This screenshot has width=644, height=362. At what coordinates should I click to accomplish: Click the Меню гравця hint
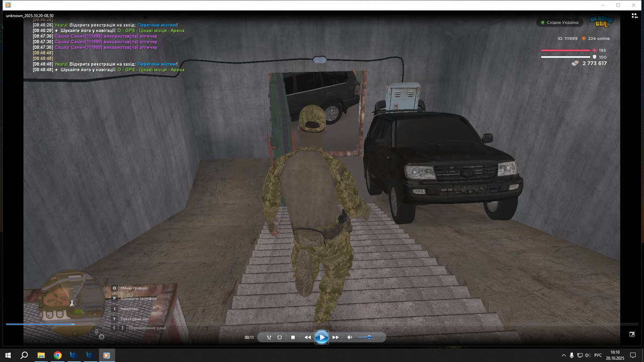134,288
